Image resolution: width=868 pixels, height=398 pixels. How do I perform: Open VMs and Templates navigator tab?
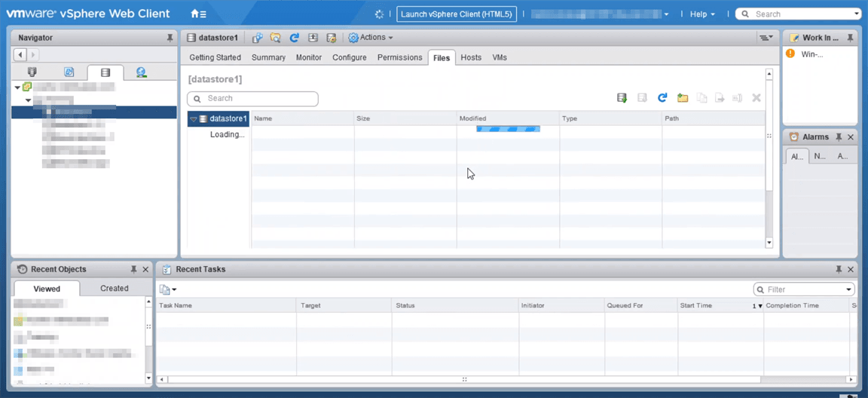[69, 72]
